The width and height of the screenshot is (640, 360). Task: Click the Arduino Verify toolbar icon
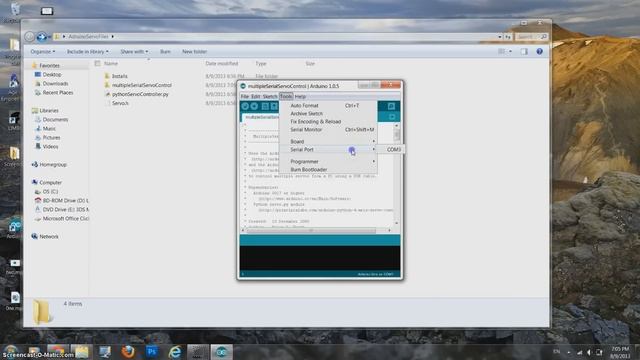245,106
